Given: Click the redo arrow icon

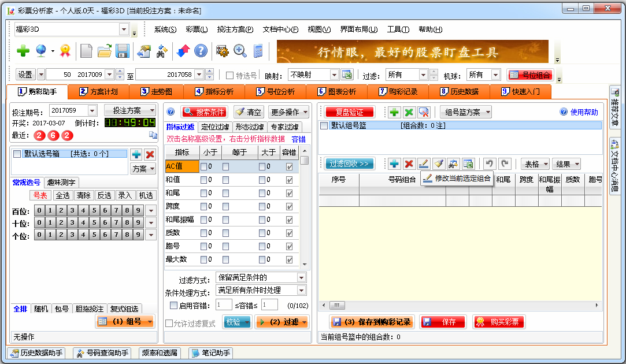Looking at the screenshot, I should click(505, 164).
